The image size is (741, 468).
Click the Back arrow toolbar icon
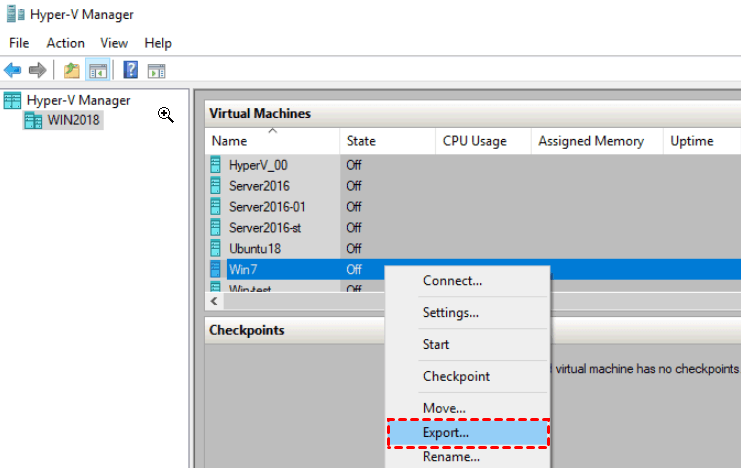12,70
